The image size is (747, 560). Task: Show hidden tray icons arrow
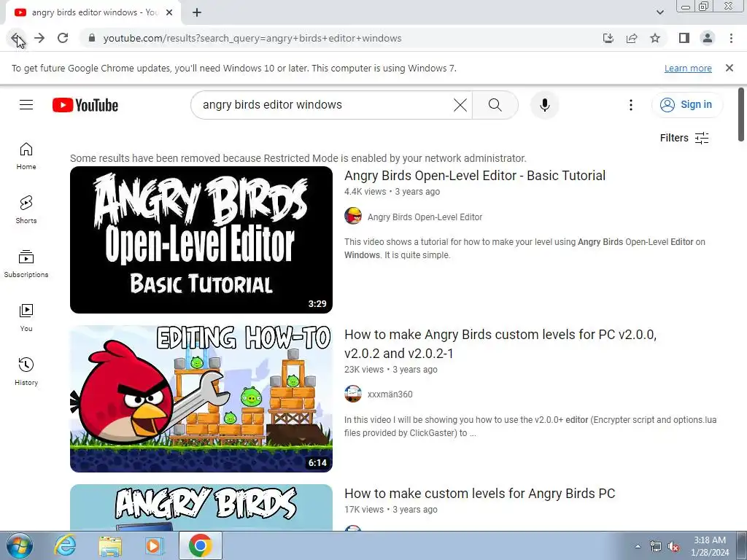pos(638,546)
